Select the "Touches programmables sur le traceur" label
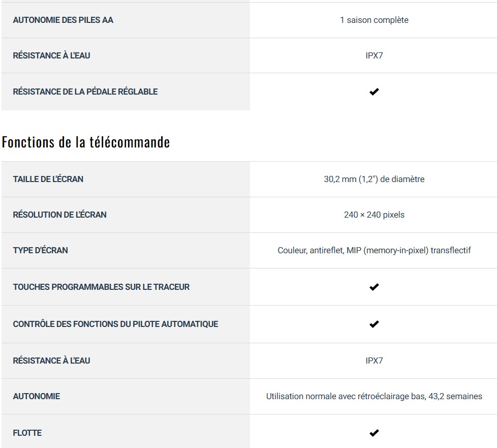Screen dimensions: 497x448 pyautogui.click(x=101, y=287)
